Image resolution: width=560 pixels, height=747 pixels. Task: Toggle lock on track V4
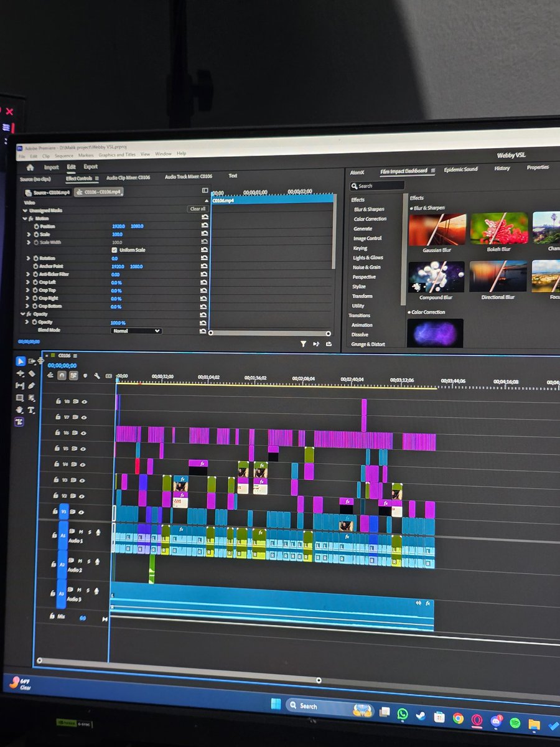pos(58,464)
